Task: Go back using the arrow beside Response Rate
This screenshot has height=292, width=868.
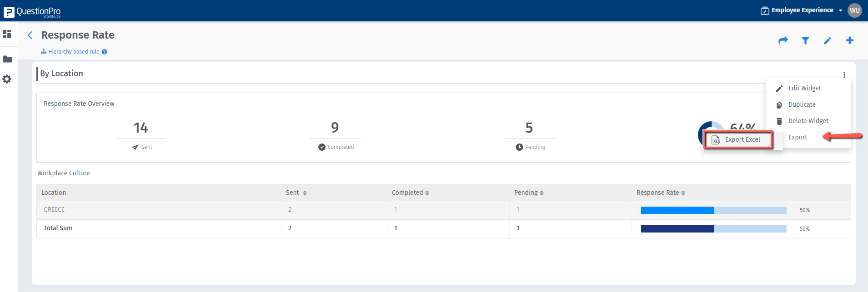Action: pyautogui.click(x=30, y=35)
